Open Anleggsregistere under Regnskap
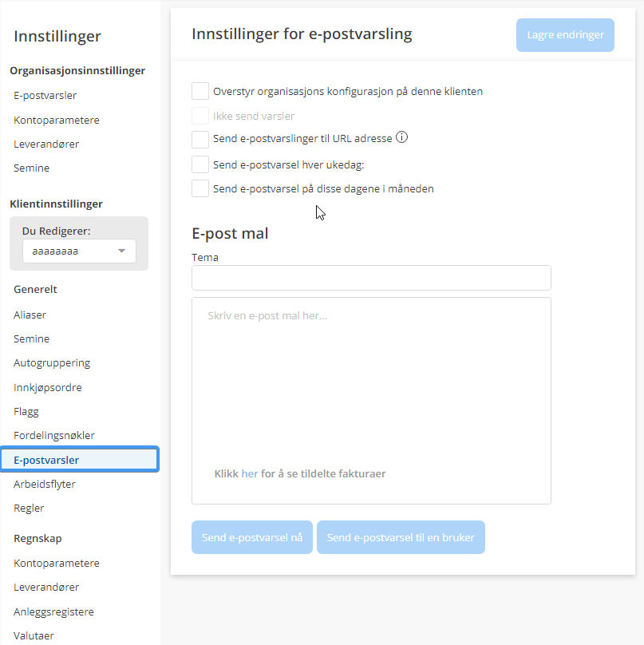This screenshot has height=645, width=644. (53, 611)
